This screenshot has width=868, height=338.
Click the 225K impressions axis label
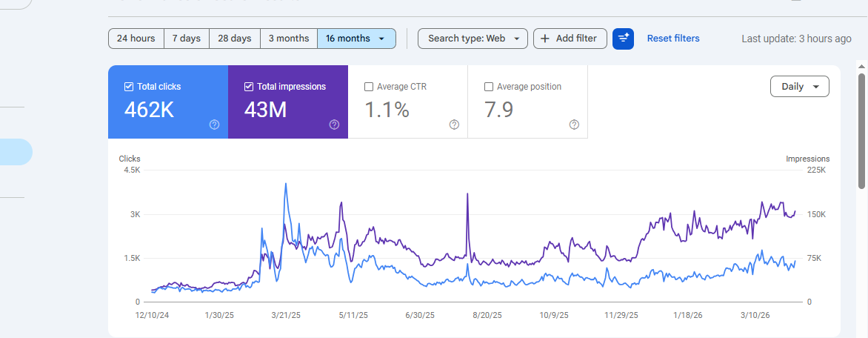[816, 170]
